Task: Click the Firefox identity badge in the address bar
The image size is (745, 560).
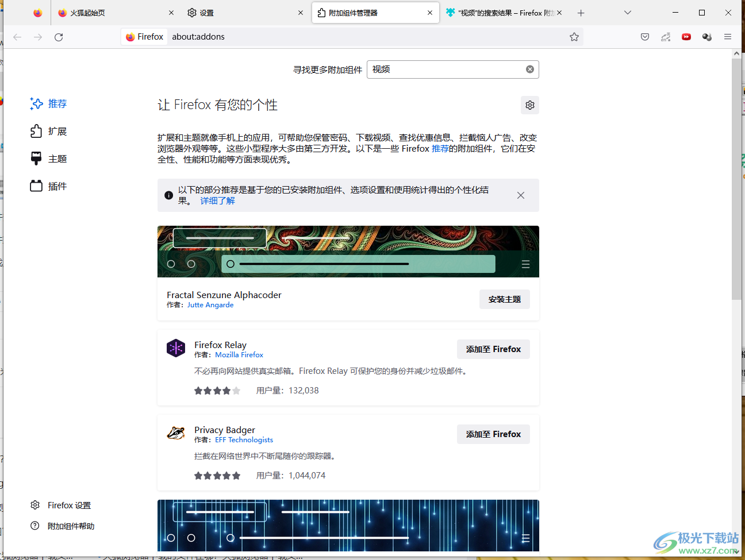Action: [x=144, y=37]
